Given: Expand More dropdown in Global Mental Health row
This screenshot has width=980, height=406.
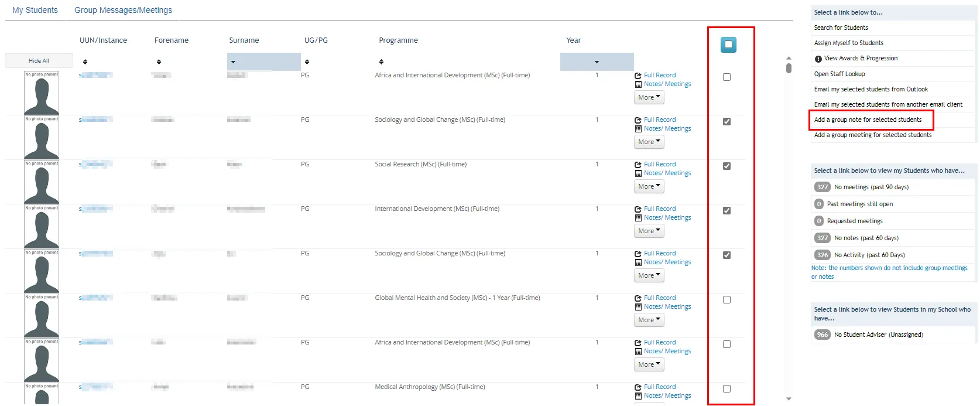Looking at the screenshot, I should pos(649,320).
